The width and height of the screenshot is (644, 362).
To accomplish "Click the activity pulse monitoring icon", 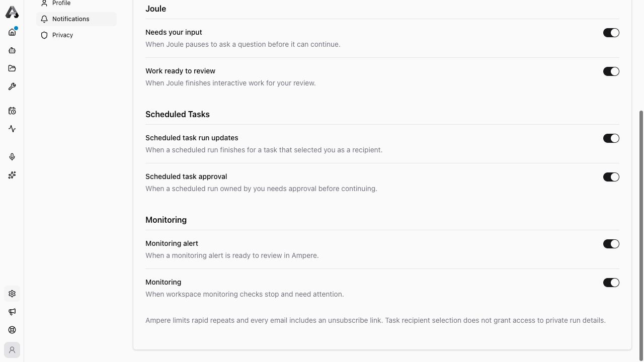I will click(x=12, y=129).
